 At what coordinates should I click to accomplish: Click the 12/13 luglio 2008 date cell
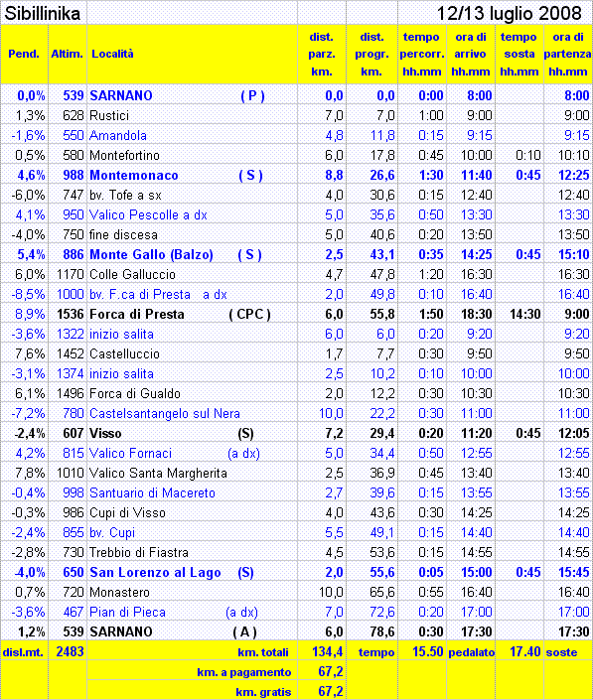(x=495, y=13)
